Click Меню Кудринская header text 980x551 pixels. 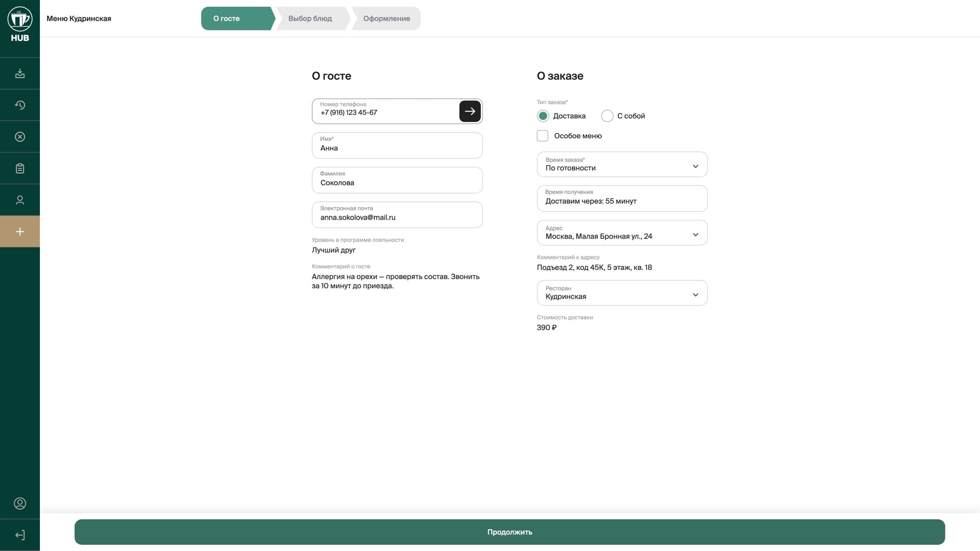coord(79,19)
